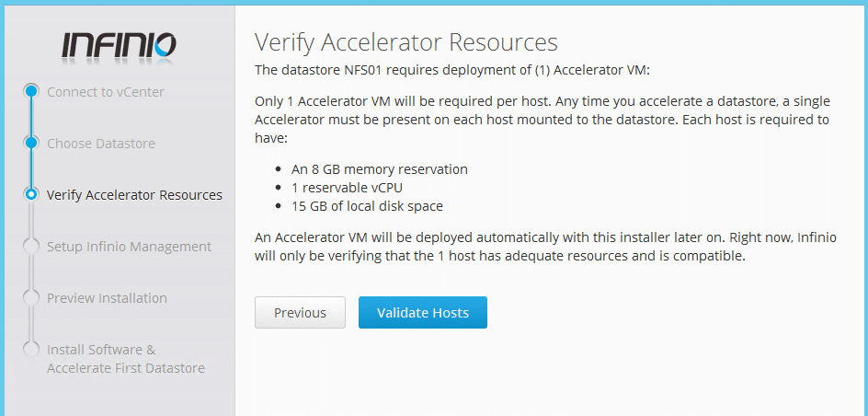Screen dimensions: 868x416
Task: Select the Connect to vCenter step circle
Action: 31,91
